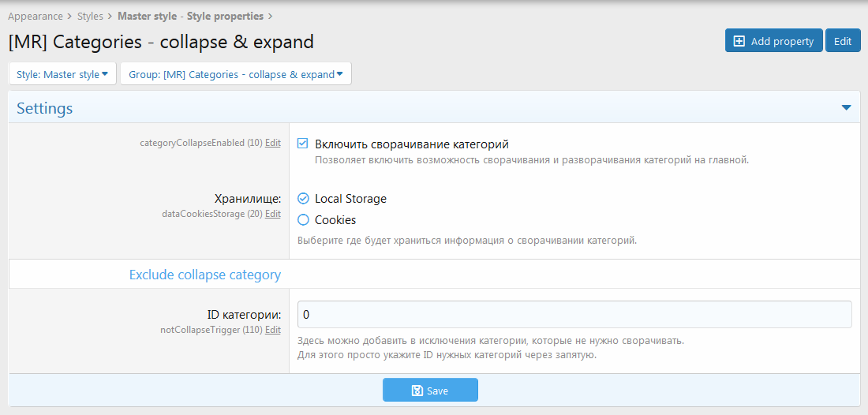
Task: Choose the Cookies radio option
Action: point(303,220)
